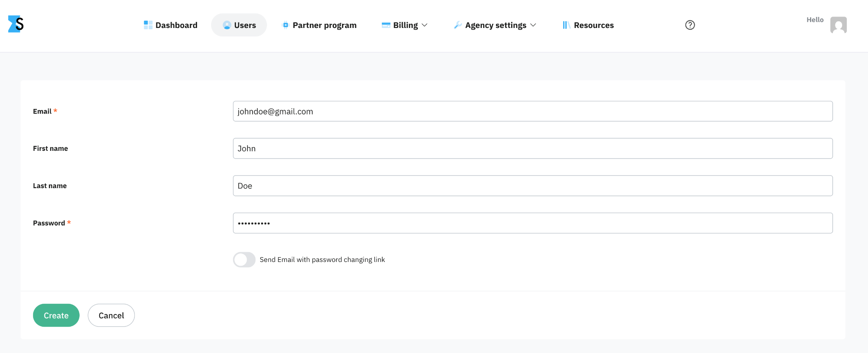Screen dimensions: 868x353
Task: Focus the Password input field
Action: coord(533,223)
